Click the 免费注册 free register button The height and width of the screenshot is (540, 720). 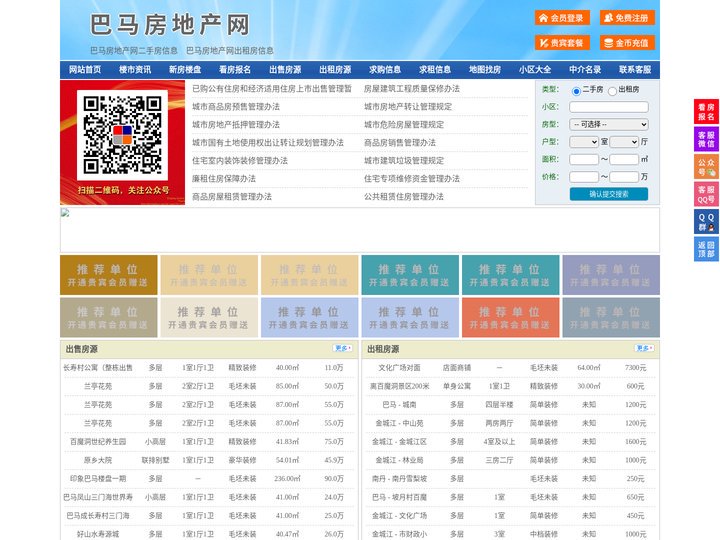627,18
